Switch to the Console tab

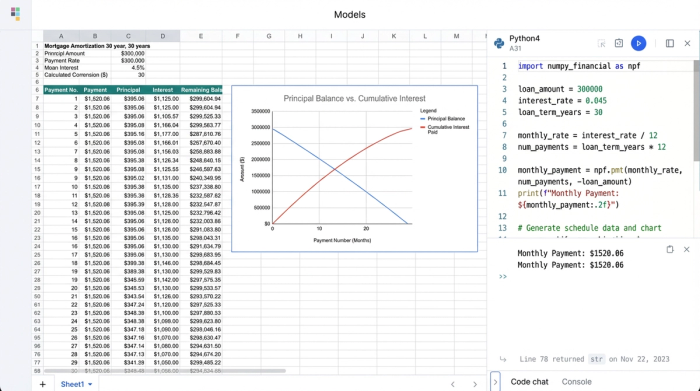[x=576, y=382]
